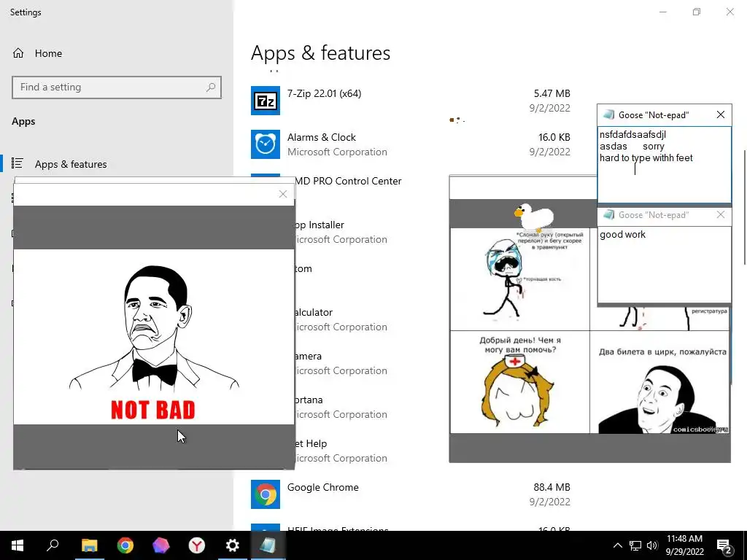Click inside the Find a setting field

[116, 87]
